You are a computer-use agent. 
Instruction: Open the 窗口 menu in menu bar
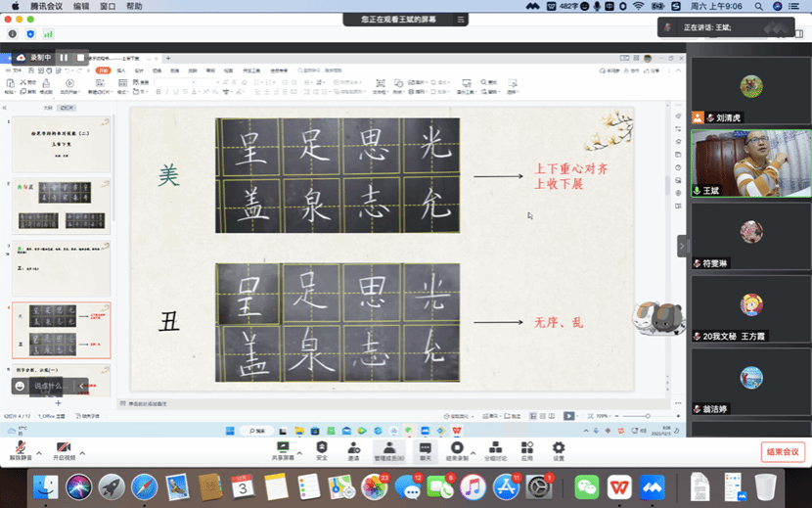108,6
